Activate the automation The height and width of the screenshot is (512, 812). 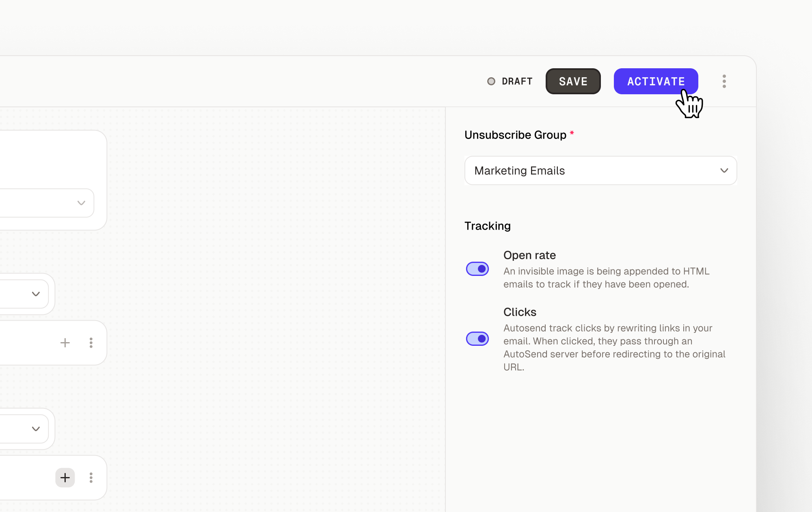[x=656, y=81]
